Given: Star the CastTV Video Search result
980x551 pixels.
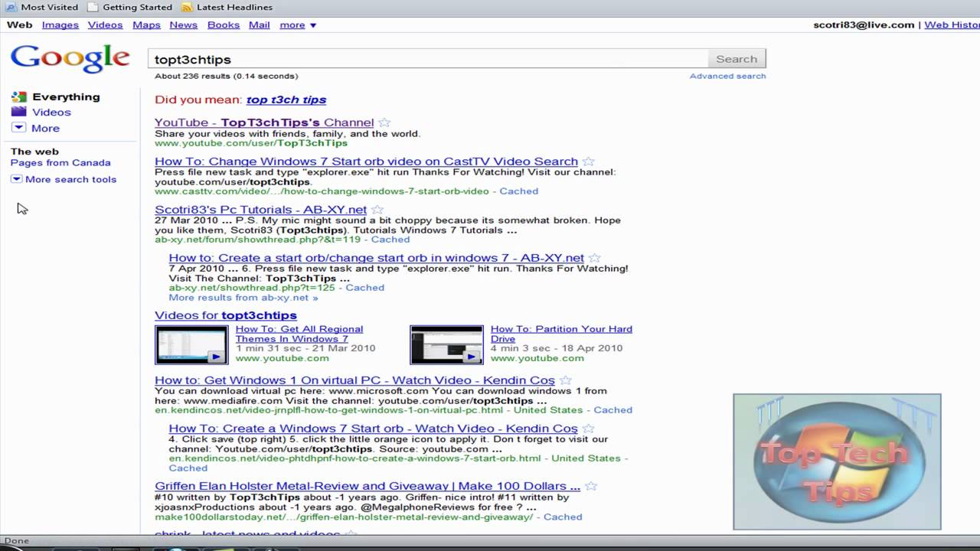Looking at the screenshot, I should [x=588, y=161].
